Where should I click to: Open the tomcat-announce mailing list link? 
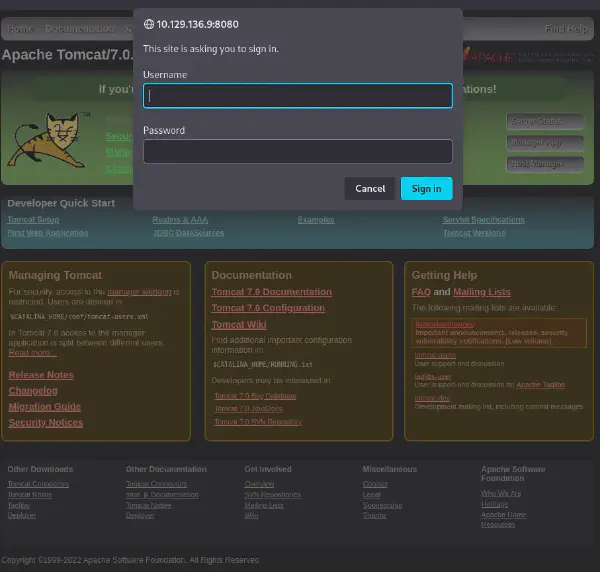click(x=445, y=324)
